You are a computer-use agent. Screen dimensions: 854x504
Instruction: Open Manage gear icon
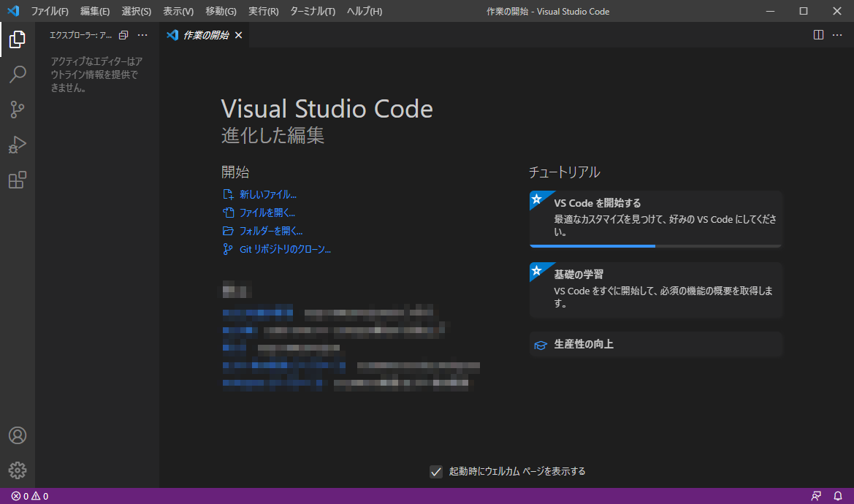point(18,470)
